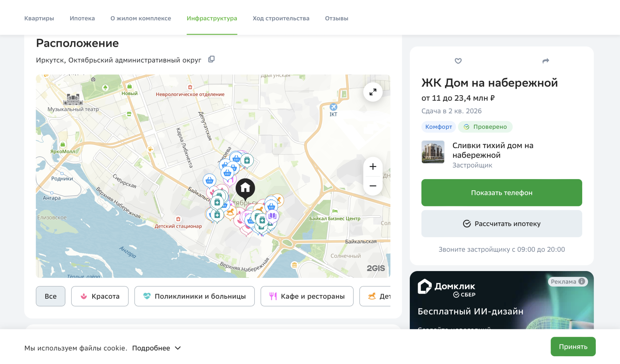Zoom out on the map
The width and height of the screenshot is (620, 364).
(373, 186)
